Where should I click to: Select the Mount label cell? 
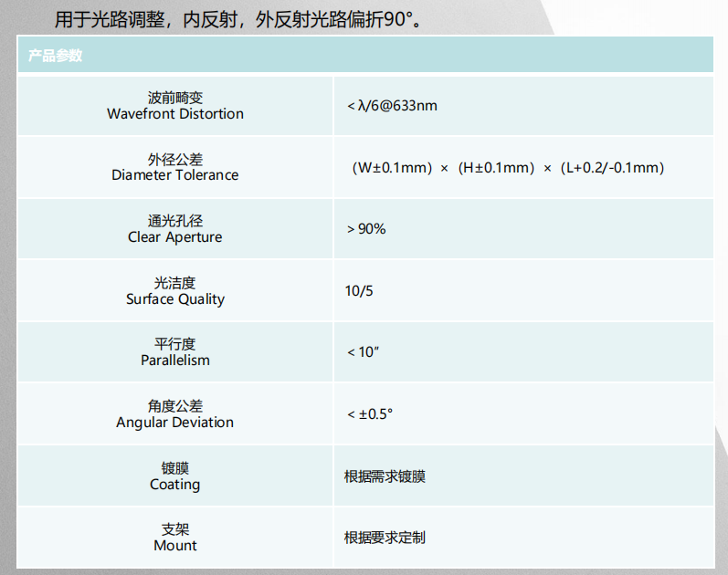pos(175,538)
